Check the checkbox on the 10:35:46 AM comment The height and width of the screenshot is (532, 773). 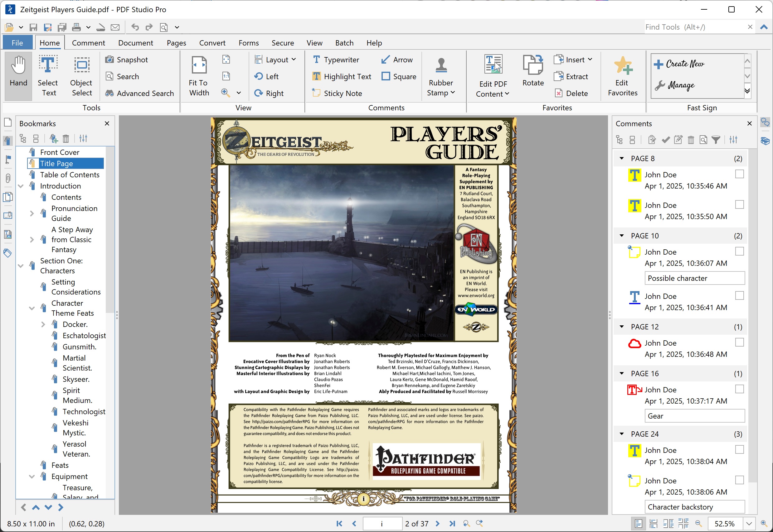(x=740, y=174)
